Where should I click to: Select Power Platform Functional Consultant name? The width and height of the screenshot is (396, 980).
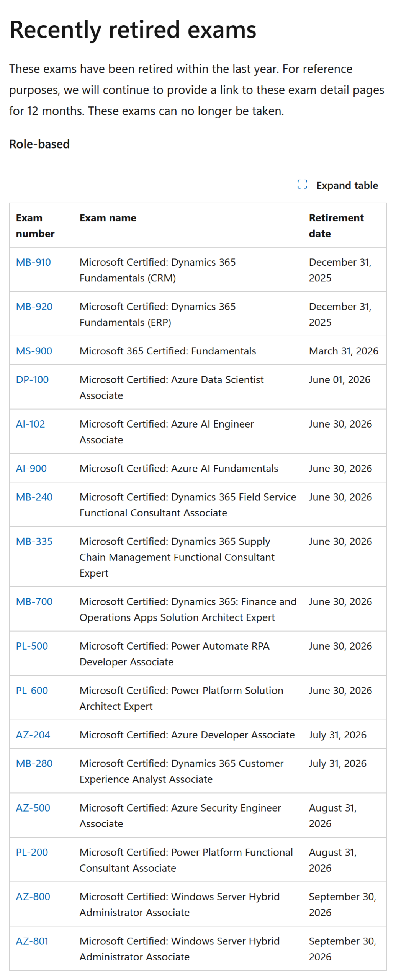click(x=186, y=860)
